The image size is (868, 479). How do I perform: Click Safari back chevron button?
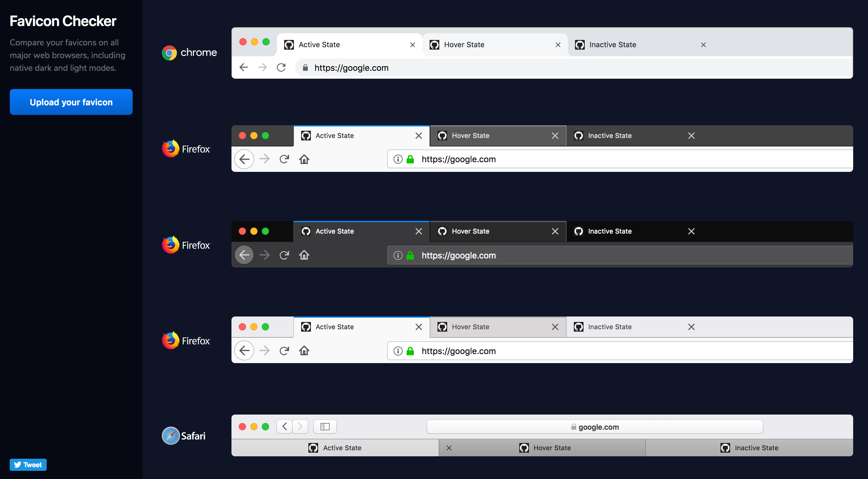coord(285,427)
